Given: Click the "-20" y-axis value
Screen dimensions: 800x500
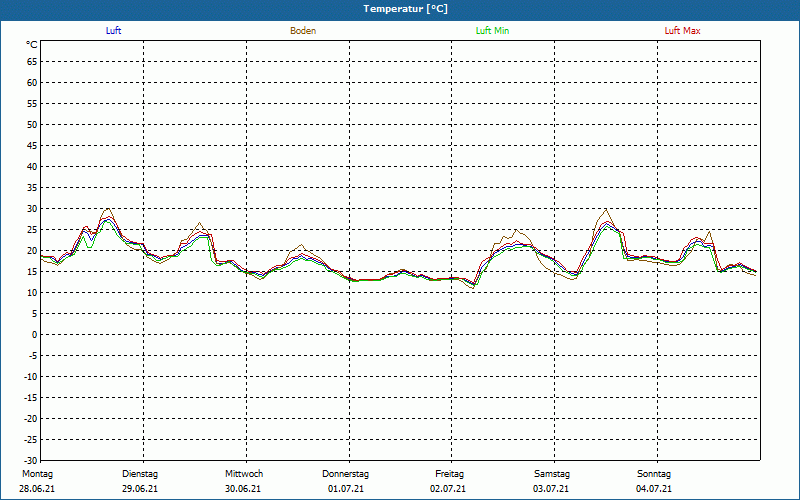Looking at the screenshot, I should (x=31, y=419).
